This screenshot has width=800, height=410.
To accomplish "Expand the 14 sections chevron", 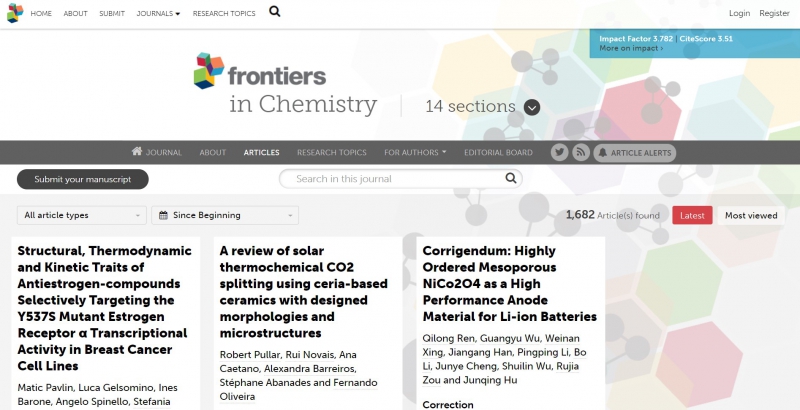I will tap(532, 107).
